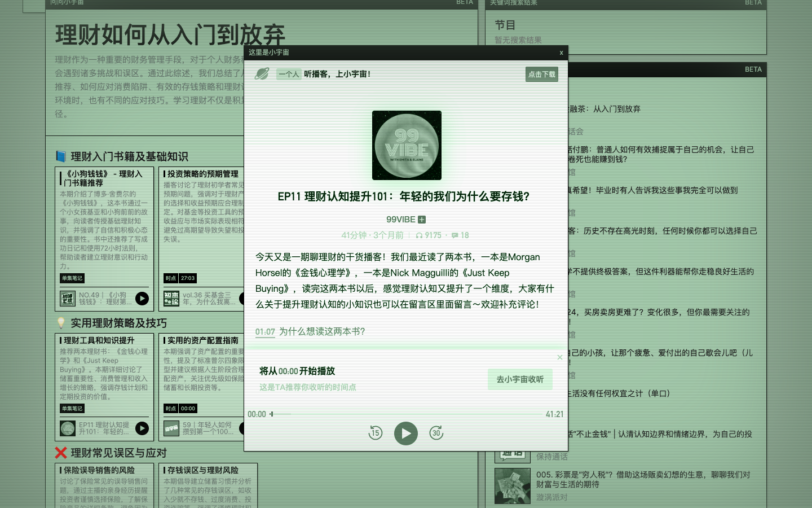Viewport: 812px width, 508px height.
Task: Play the EP11 理财认知提升 card episode
Action: pos(142,428)
